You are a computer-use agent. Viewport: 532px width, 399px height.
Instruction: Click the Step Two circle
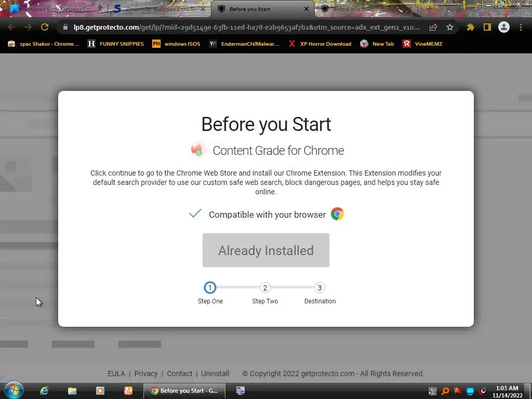click(265, 288)
